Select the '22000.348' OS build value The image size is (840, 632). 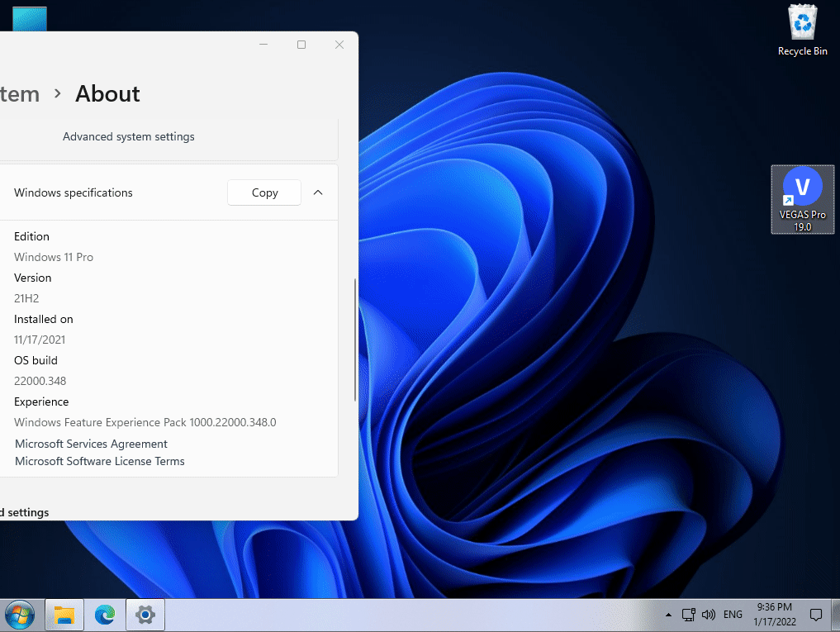pos(40,381)
